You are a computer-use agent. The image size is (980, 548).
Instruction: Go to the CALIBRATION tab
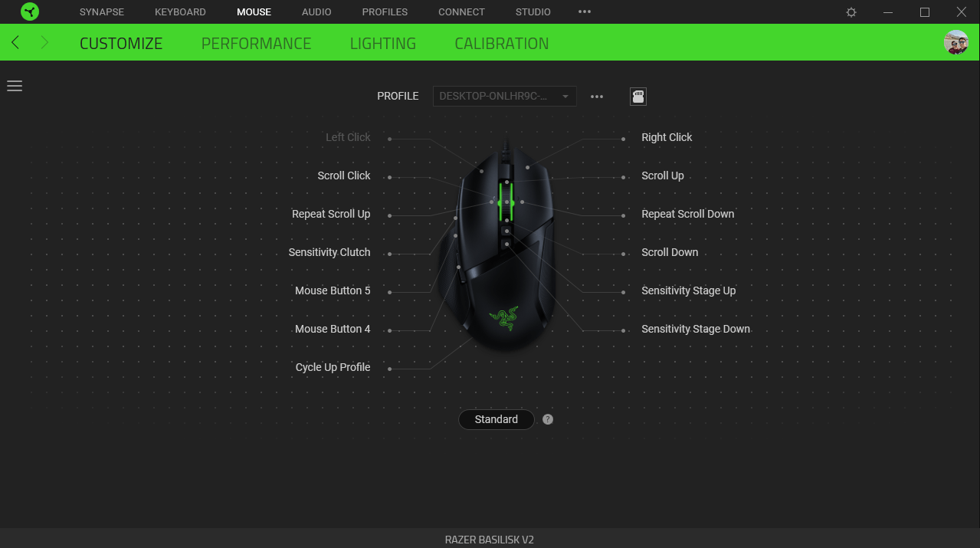(501, 44)
